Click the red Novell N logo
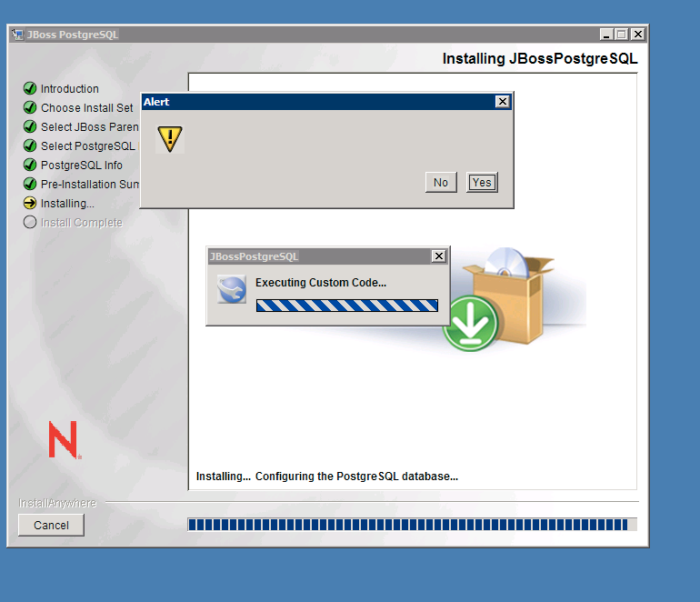The image size is (700, 602). coord(65,439)
